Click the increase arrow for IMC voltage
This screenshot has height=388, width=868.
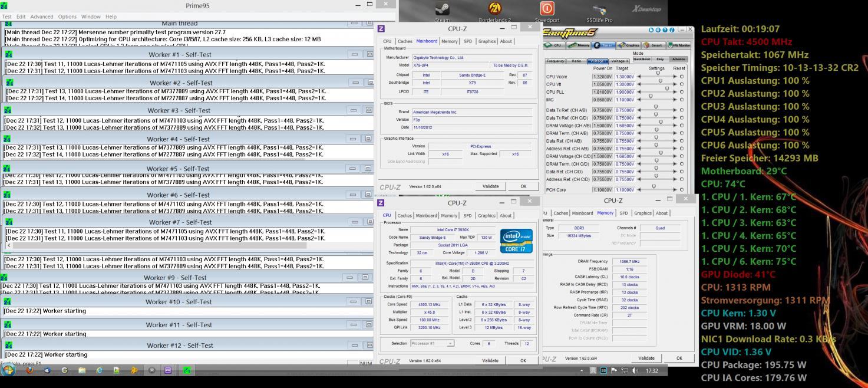coord(674,100)
